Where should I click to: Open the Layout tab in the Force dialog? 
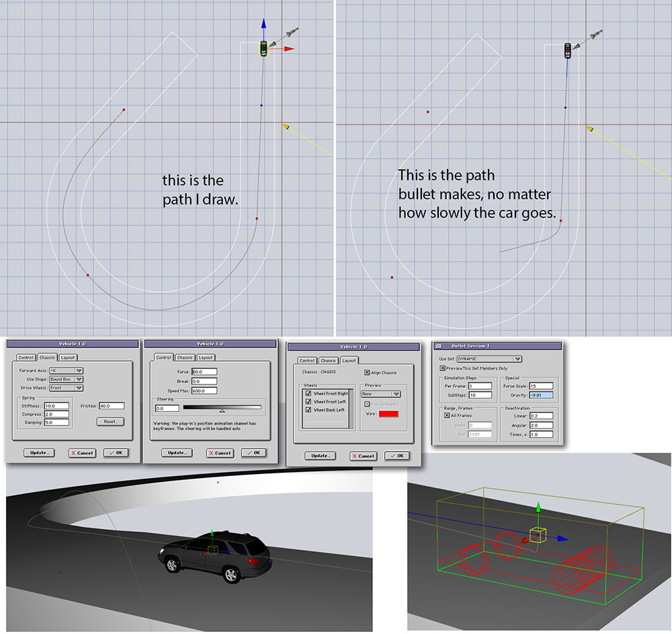206,358
